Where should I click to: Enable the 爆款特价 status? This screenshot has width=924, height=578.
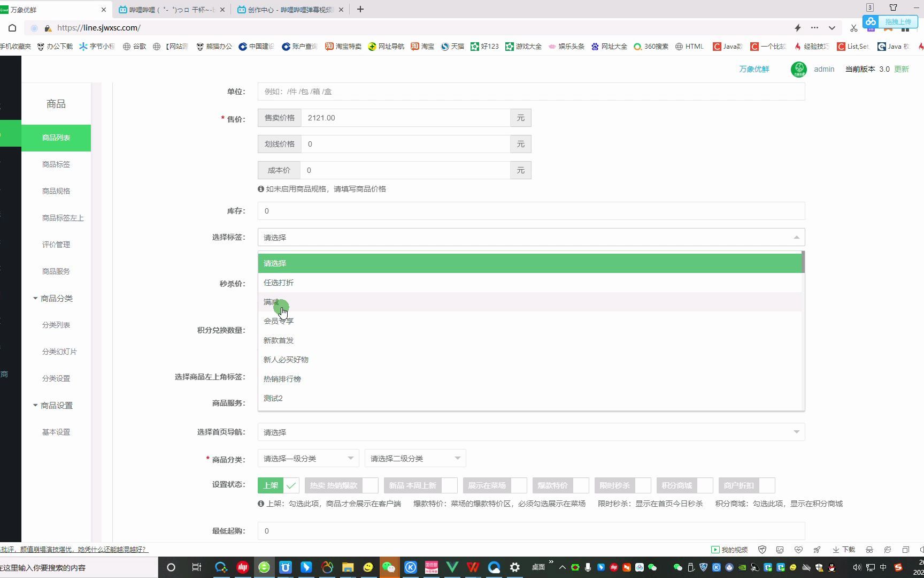tap(581, 485)
